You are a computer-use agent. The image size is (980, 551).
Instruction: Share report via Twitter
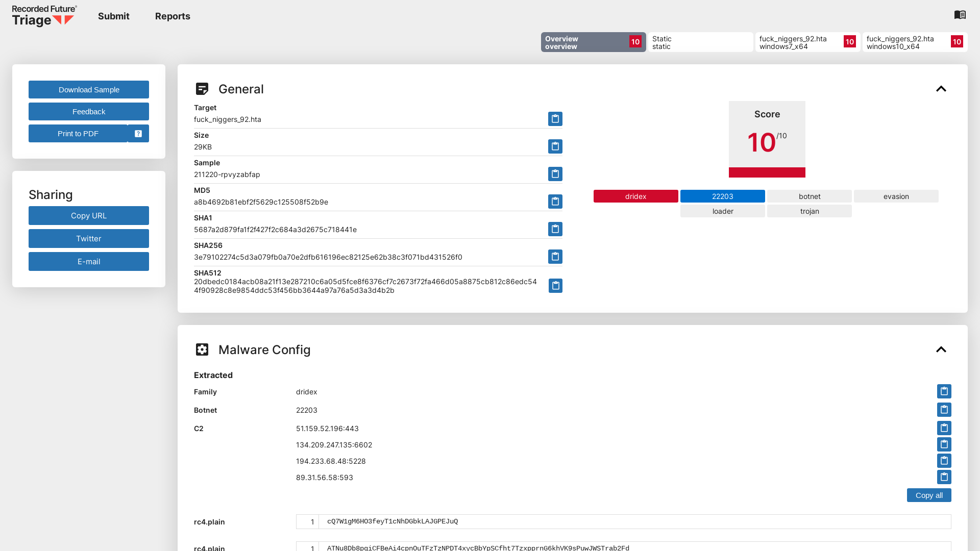[89, 239]
